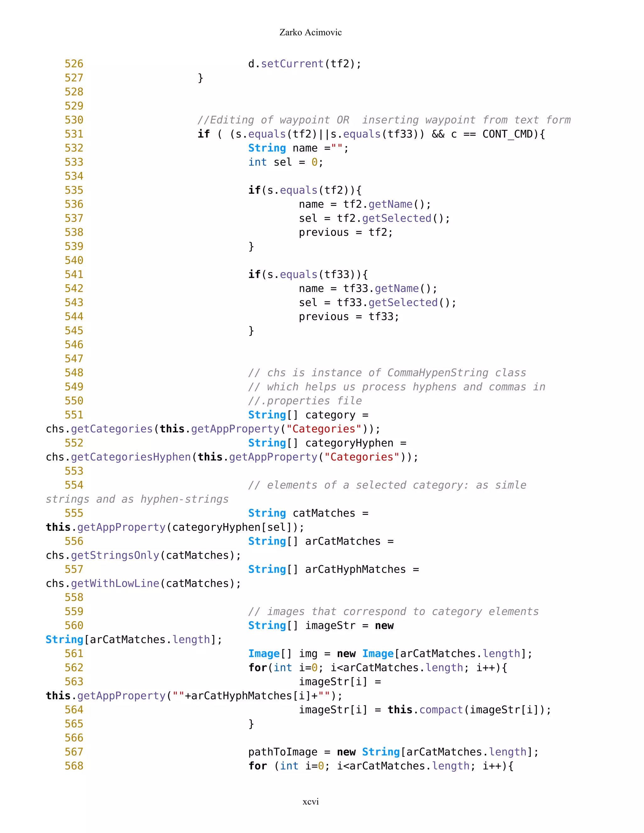Click for (int i=0; loop on line 568
This screenshot has width=644, height=833.
click(x=381, y=766)
